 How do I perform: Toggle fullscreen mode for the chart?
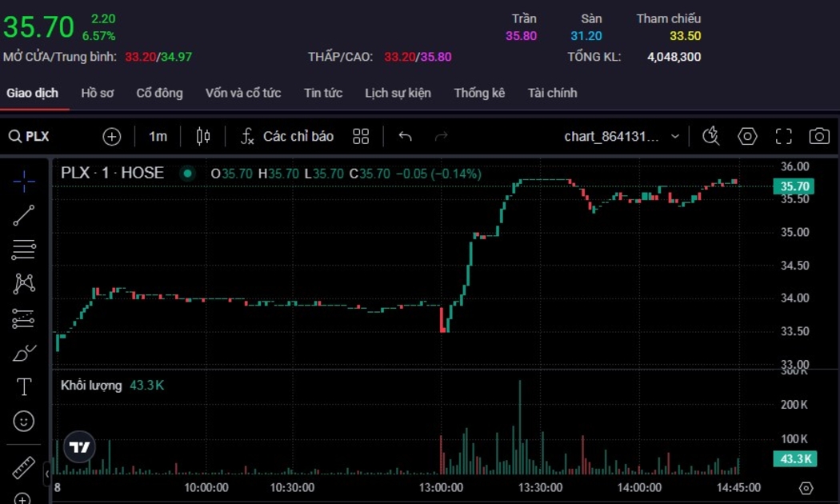(x=783, y=136)
